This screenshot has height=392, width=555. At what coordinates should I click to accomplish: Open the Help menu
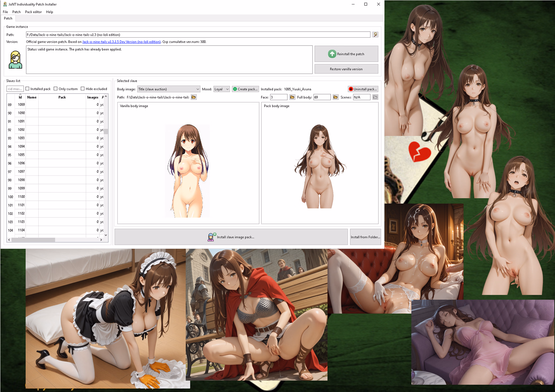[49, 12]
